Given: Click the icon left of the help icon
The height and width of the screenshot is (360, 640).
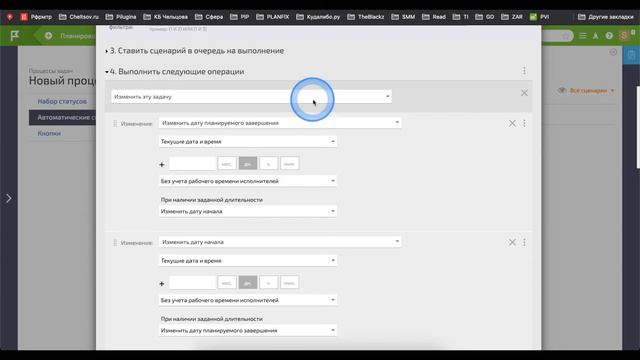Looking at the screenshot, I should 596,36.
